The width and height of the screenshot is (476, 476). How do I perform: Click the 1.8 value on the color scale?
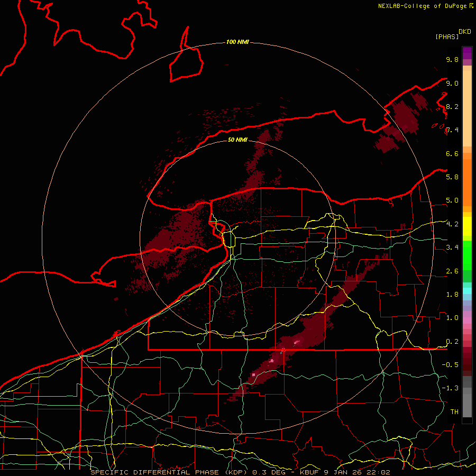(x=452, y=295)
